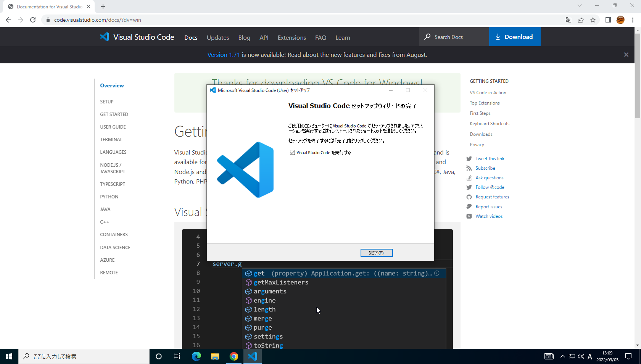Open the API nav item
The height and width of the screenshot is (364, 641).
(x=264, y=37)
